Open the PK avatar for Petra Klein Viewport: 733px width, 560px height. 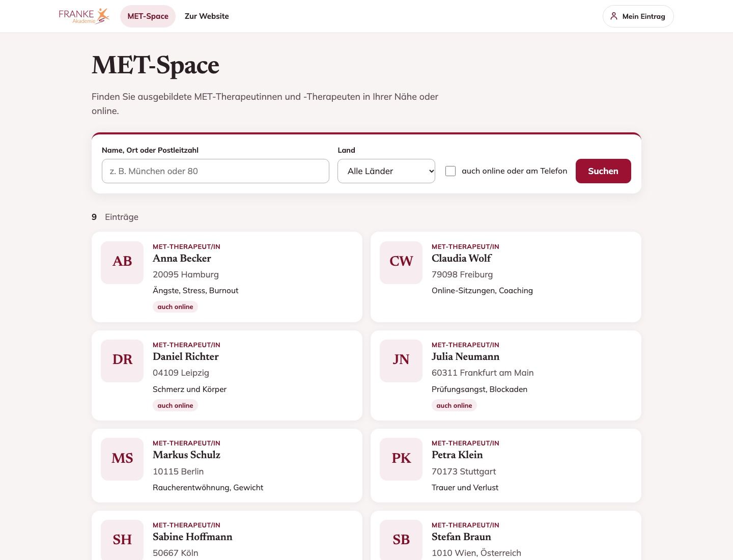point(401,459)
